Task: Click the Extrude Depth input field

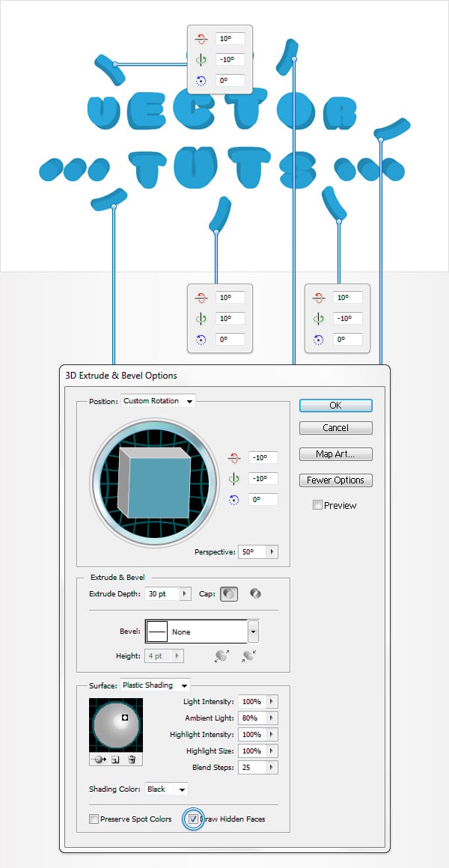Action: coord(162,593)
